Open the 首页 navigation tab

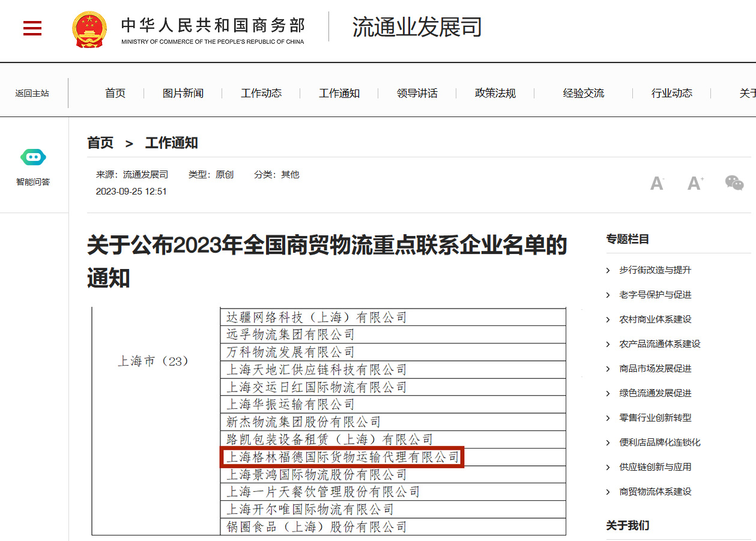115,93
